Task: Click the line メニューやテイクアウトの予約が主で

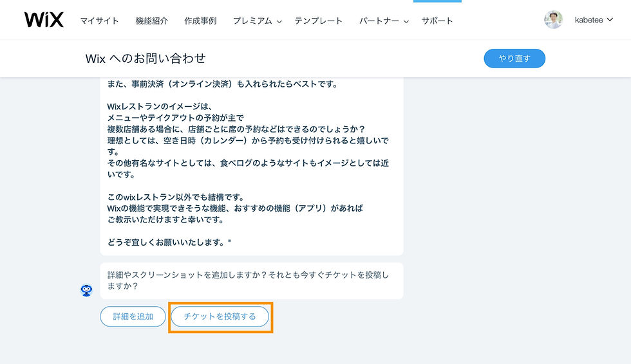Action: pos(175,118)
